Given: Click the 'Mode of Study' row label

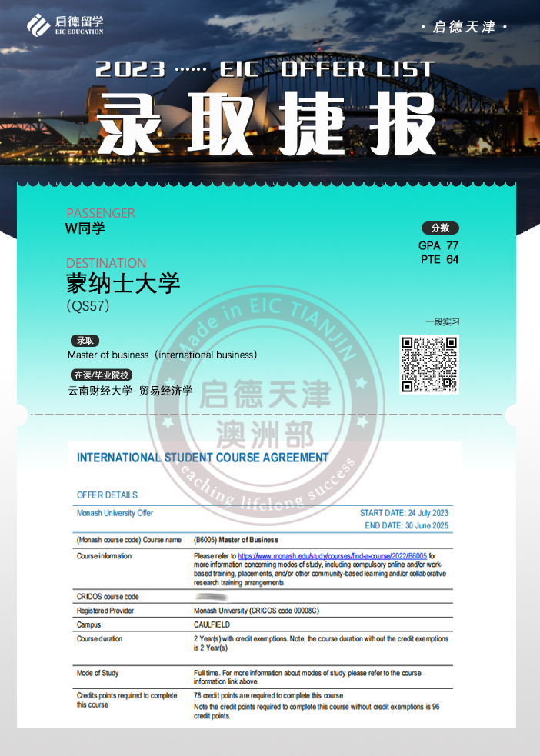Looking at the screenshot, I should (98, 673).
